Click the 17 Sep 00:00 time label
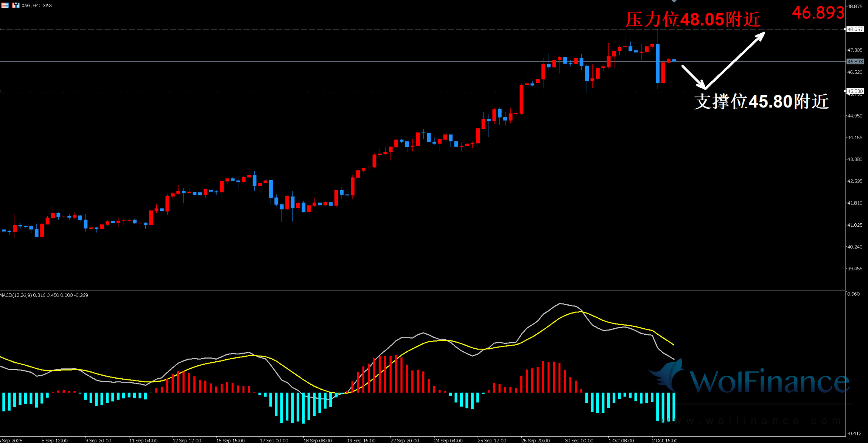868x443 pixels. pyautogui.click(x=274, y=440)
